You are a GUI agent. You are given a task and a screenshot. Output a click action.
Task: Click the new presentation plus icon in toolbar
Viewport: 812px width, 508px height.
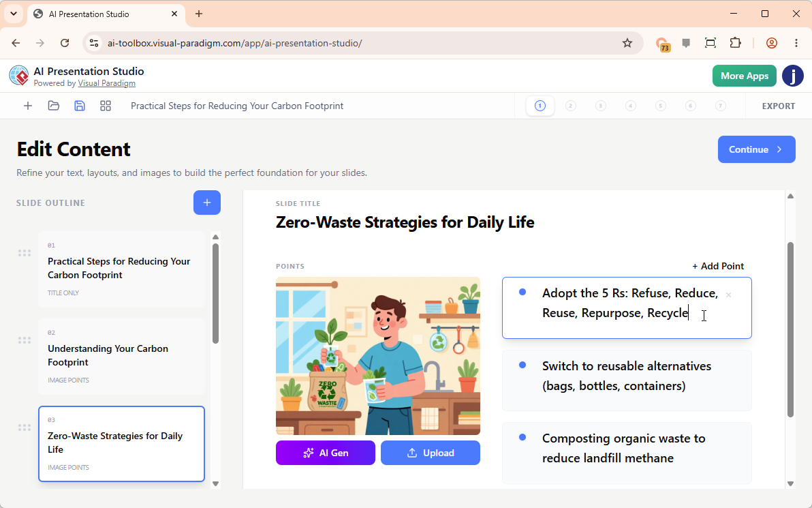click(x=28, y=106)
